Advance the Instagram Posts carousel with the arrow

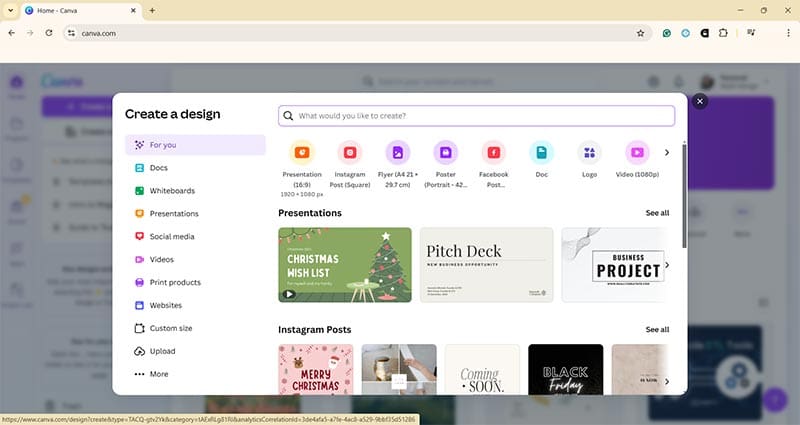point(667,381)
